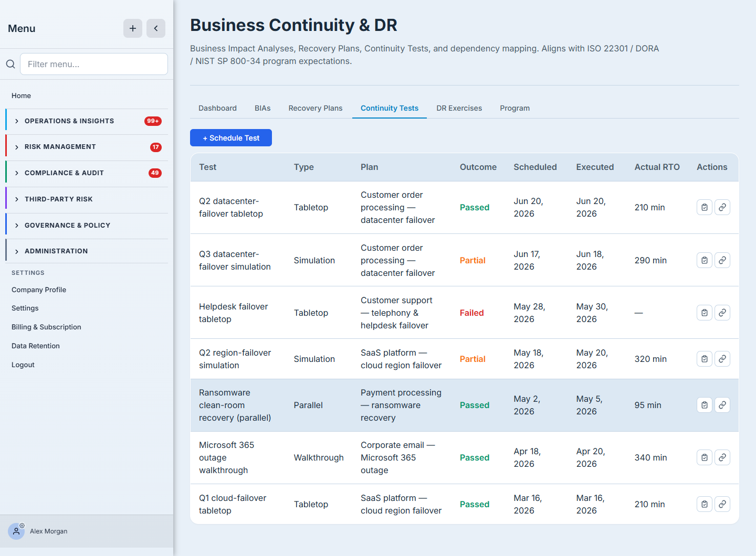Open Company Profile settings
Viewport: 756px width, 556px height.
39,290
